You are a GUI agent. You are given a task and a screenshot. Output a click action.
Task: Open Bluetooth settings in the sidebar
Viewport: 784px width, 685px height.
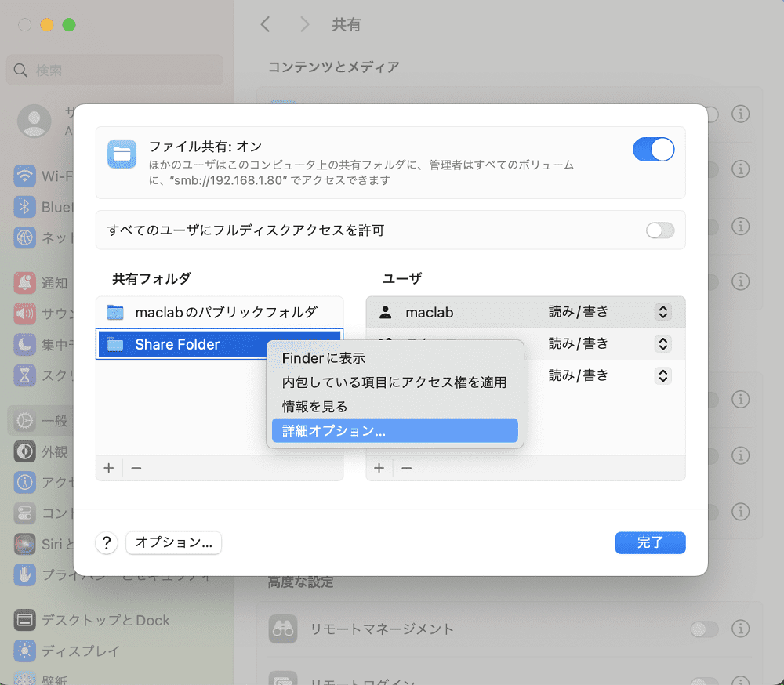tap(43, 207)
